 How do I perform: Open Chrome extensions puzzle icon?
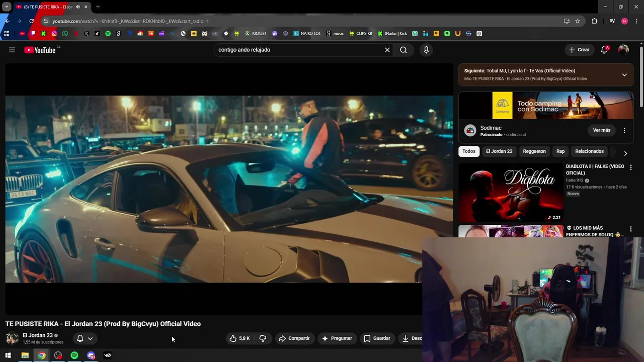click(x=595, y=21)
